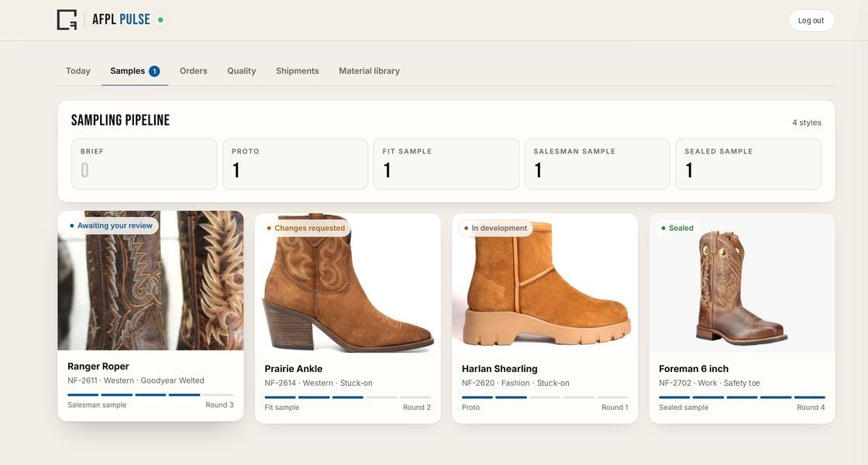The image size is (868, 465).
Task: Click the notification badge on Samples tab
Action: coord(154,71)
